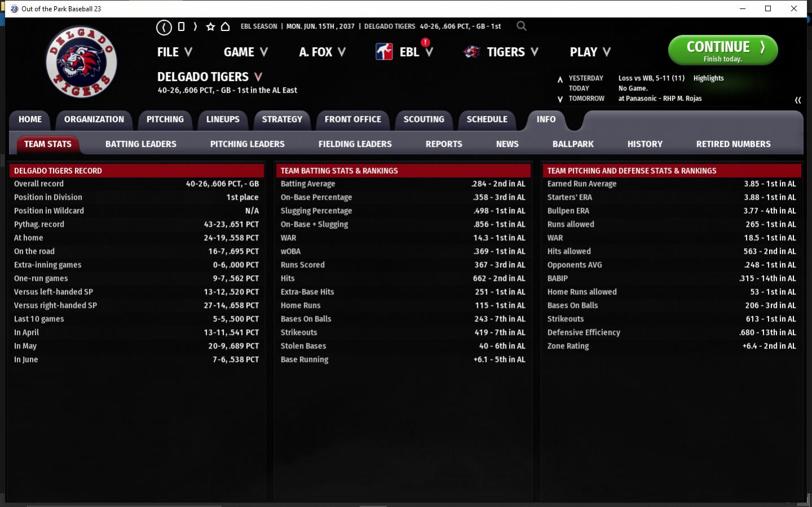View the red EBL notification badge
Screen dimensions: 812x507
coord(425,42)
